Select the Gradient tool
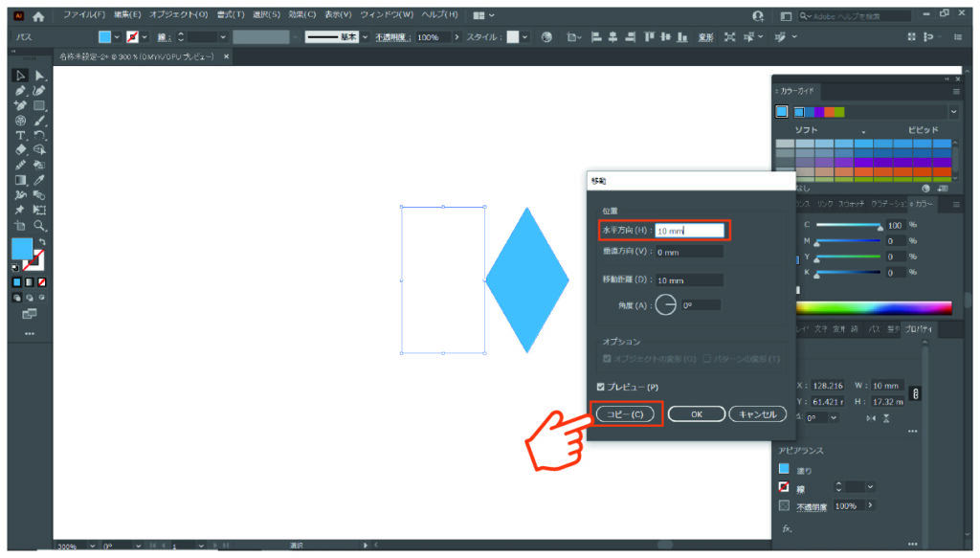980x558 pixels. 20,180
